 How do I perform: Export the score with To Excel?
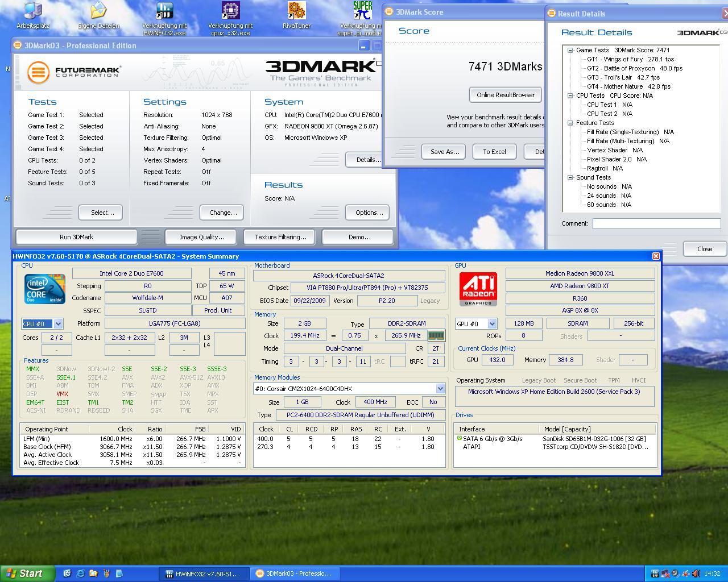pyautogui.click(x=494, y=152)
